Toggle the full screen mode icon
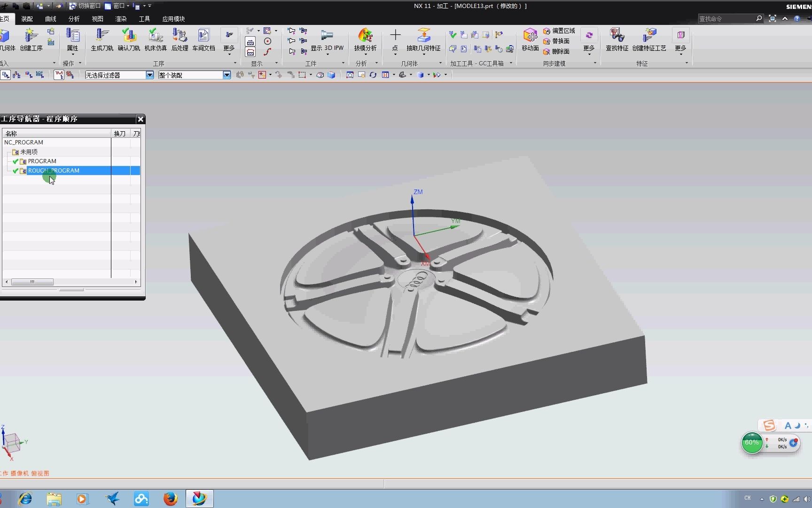The image size is (812, 508). pyautogui.click(x=773, y=18)
